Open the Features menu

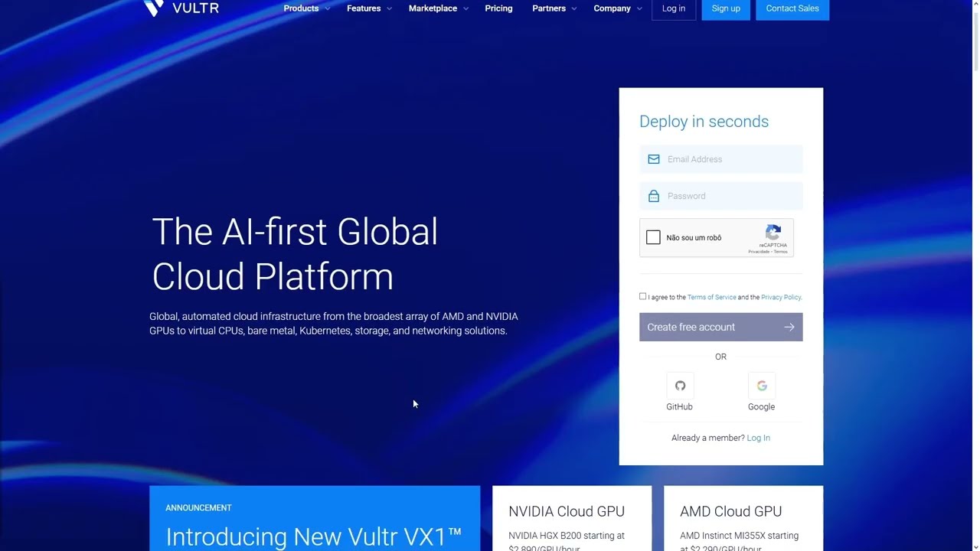click(364, 8)
